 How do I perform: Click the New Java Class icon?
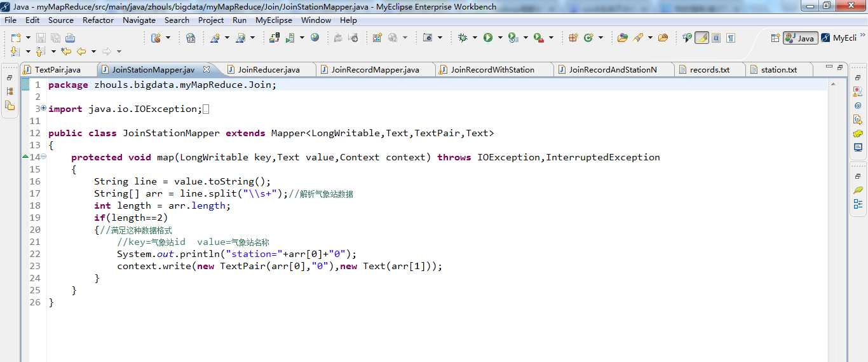588,38
